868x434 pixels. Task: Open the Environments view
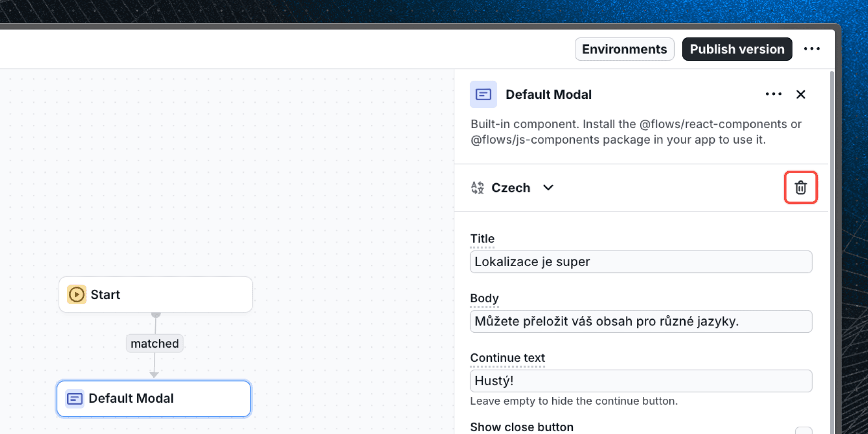624,49
